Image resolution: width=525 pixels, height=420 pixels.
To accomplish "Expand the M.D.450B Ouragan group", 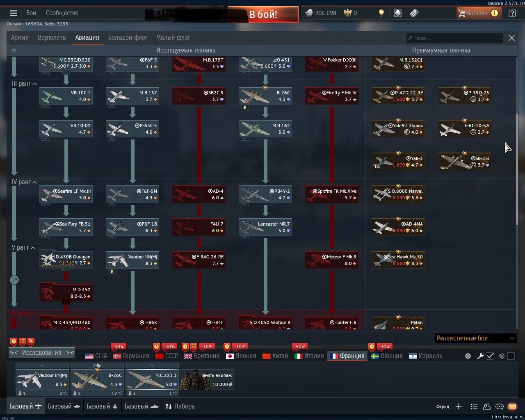I will coord(66,269).
